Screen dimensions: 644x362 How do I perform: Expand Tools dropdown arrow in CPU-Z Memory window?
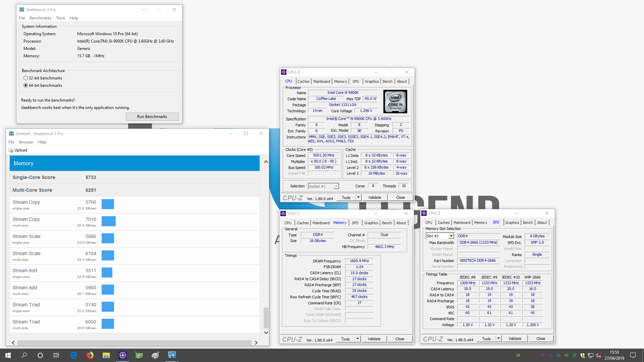[358, 339]
